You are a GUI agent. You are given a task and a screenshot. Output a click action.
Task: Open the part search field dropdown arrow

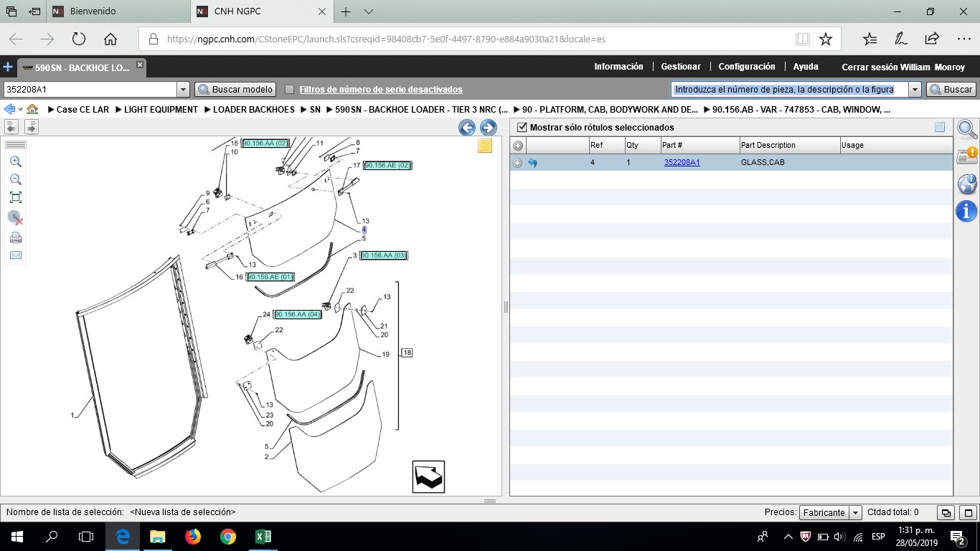(x=915, y=90)
